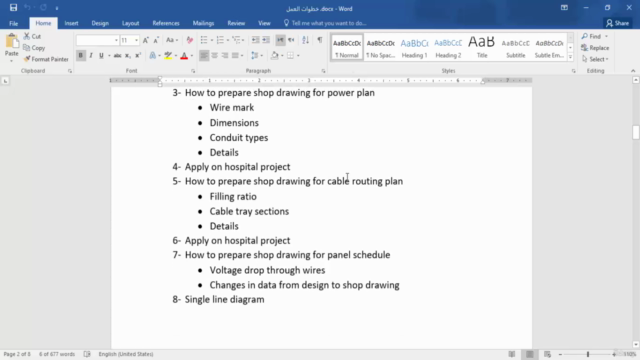Switch to Read Mode view
Viewport: 640px width, 360px height.
512,354
